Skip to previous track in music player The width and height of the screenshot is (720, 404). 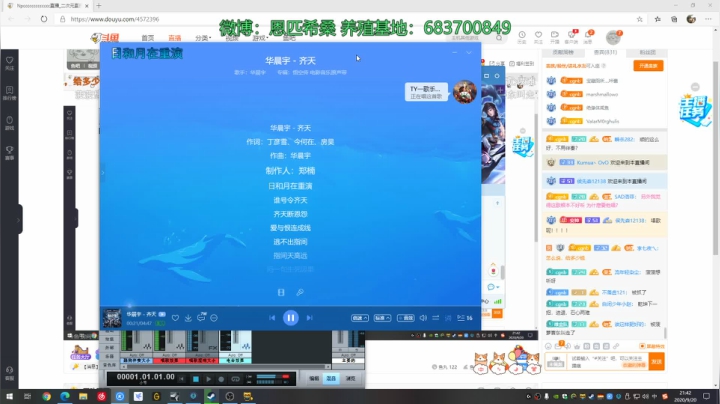tap(272, 318)
